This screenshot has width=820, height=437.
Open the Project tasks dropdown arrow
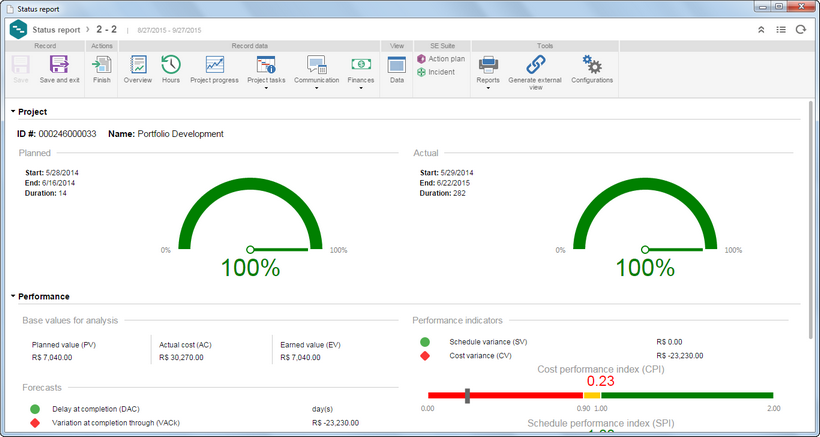pos(266,88)
